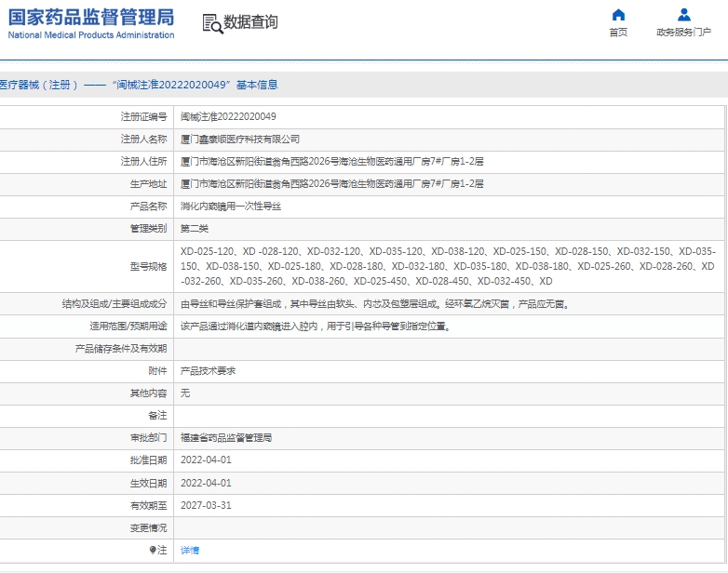The image size is (728, 573).
Task: Click the 注册人名称 row label
Action: tap(144, 140)
